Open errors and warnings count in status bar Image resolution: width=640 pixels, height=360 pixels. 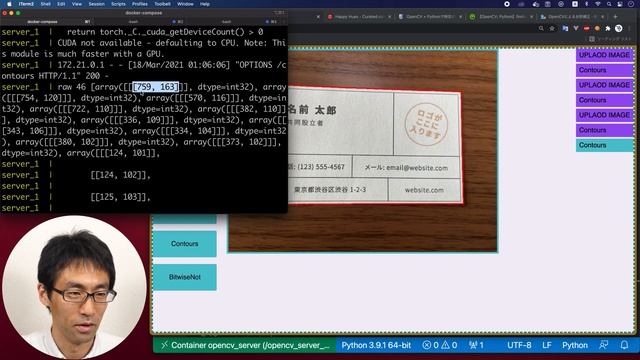click(440, 345)
